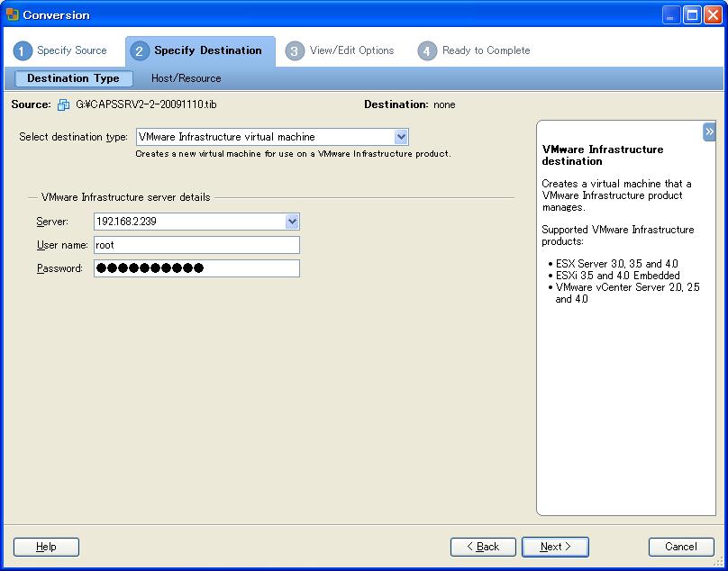Click the 'VMware Infrastructure server details' group label
Viewport: 728px width, 571px height.
click(125, 197)
